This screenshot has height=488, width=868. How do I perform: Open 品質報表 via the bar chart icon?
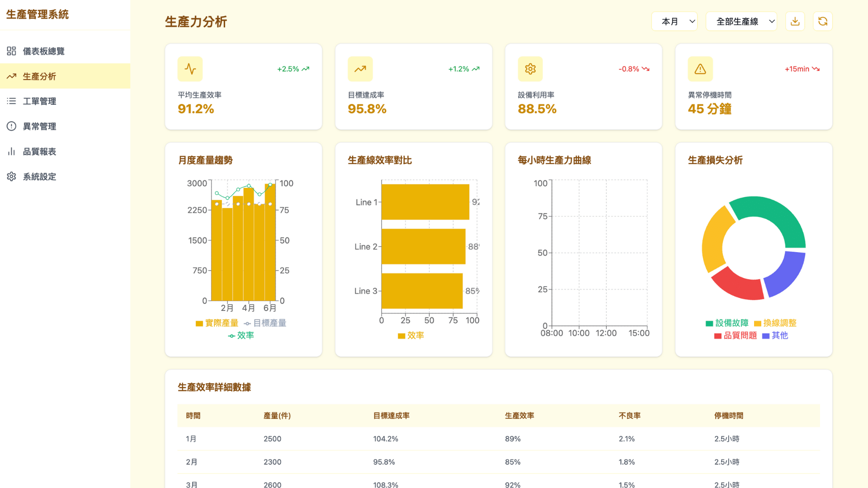click(11, 151)
